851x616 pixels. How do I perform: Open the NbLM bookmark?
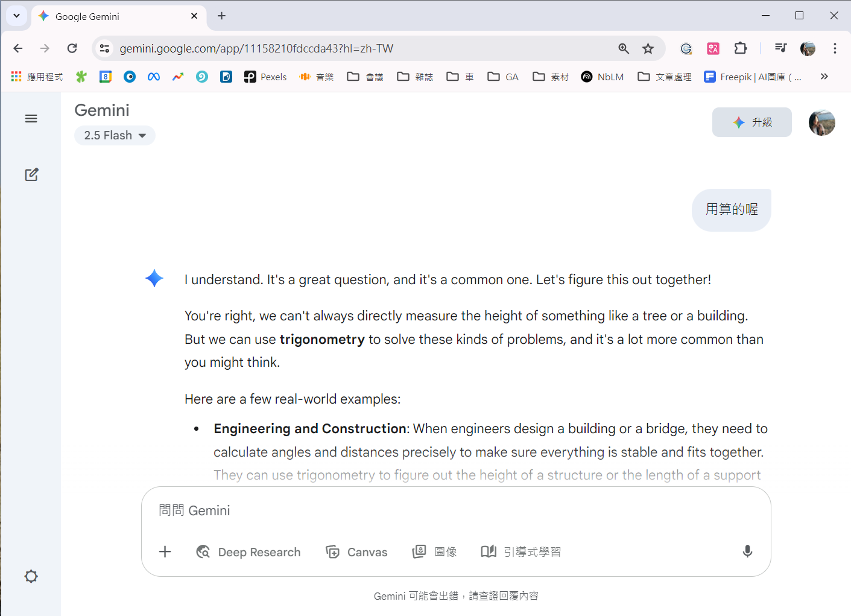(603, 77)
